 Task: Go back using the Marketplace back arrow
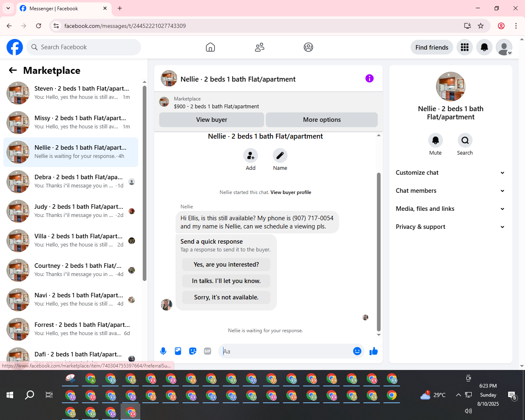(13, 71)
